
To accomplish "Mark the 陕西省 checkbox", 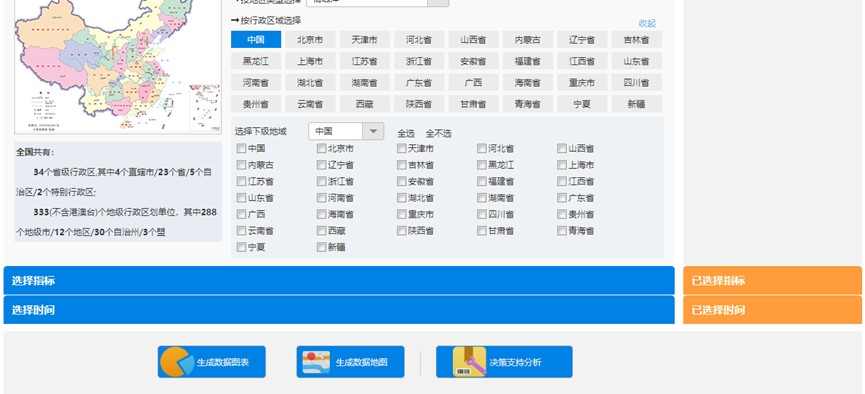I will point(402,231).
